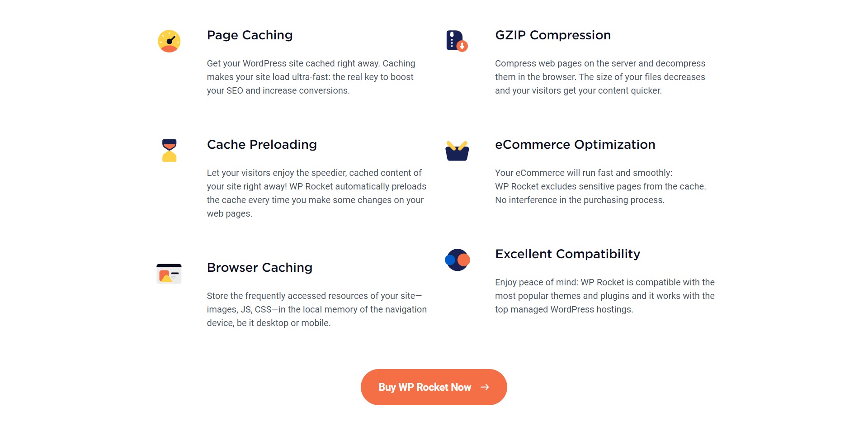Select the eCommerce Optimization heading
This screenshot has width=868, height=426.
point(575,145)
